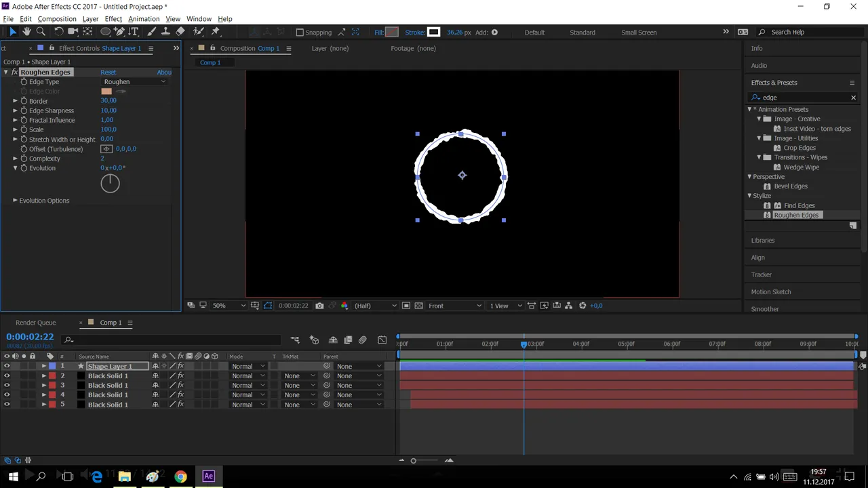Viewport: 868px width, 488px height.
Task: Open the Composition menu
Action: click(57, 19)
